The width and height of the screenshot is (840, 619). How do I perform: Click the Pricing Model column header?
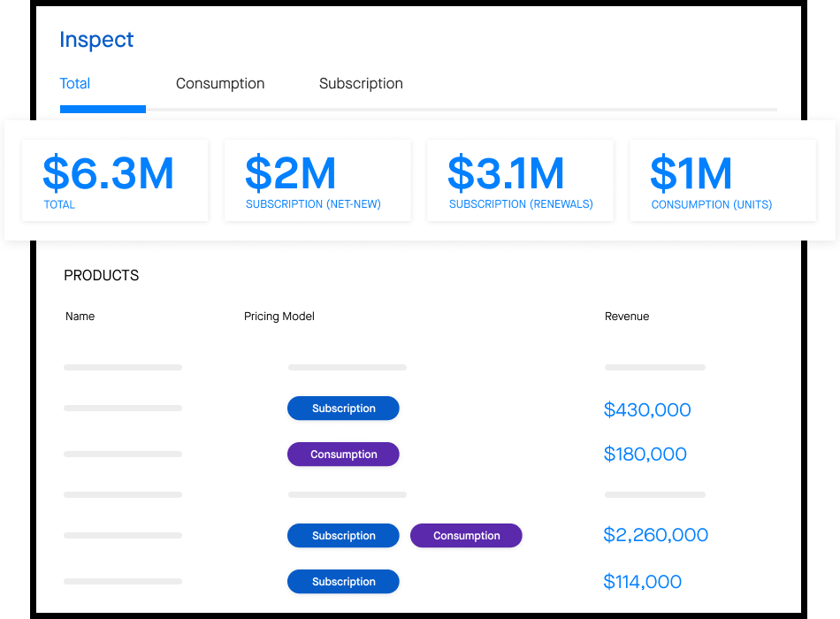(279, 317)
